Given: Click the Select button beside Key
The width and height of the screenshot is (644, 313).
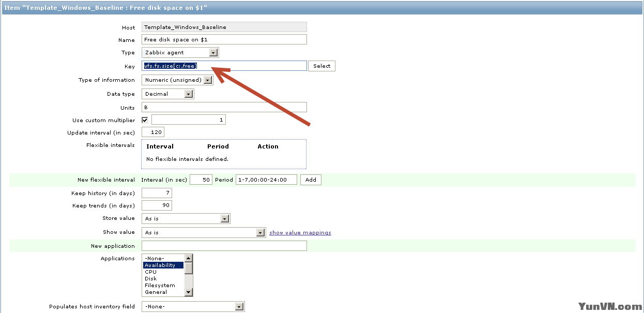Looking at the screenshot, I should [x=321, y=66].
